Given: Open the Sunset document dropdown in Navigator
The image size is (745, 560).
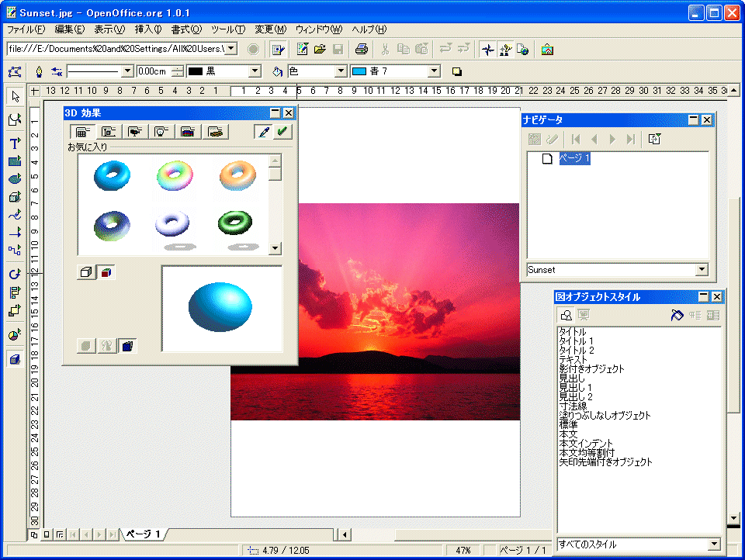Looking at the screenshot, I should click(x=702, y=270).
